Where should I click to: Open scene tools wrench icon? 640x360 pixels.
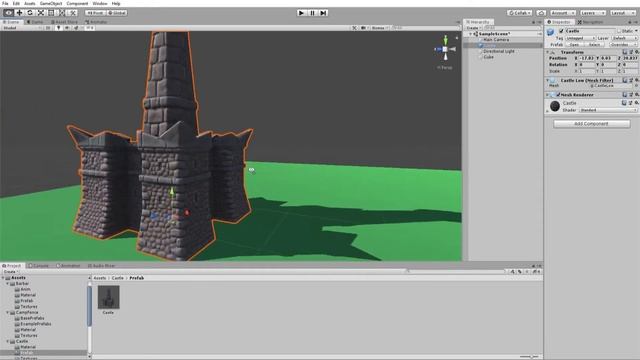[x=354, y=28]
